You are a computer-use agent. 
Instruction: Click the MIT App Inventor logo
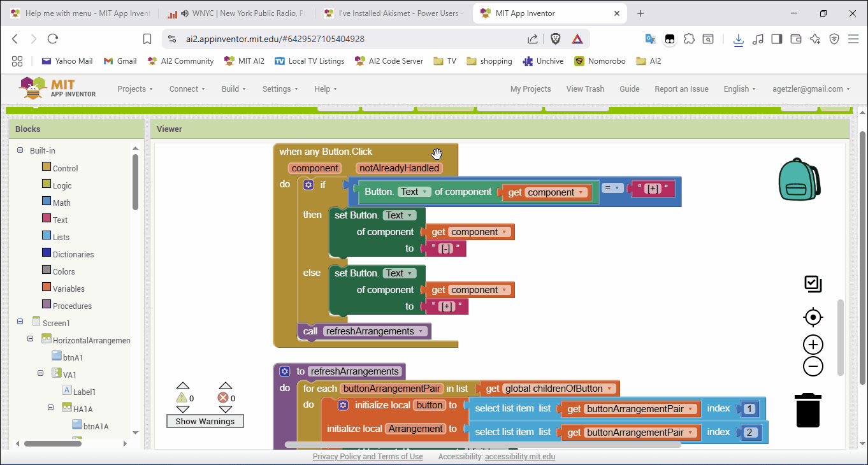(57, 89)
